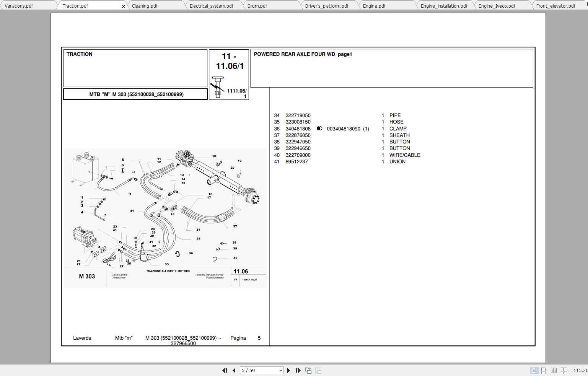Go to the next page
588x376 pixels.
(288, 370)
